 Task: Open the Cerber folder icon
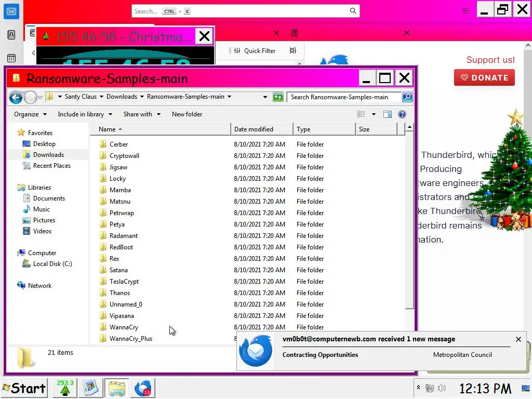pos(103,144)
